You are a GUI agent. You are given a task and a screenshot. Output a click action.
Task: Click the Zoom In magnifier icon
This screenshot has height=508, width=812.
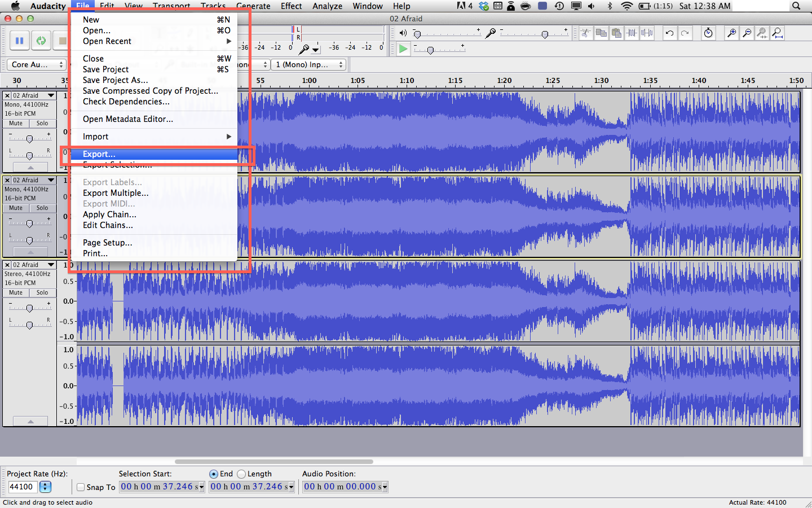tap(731, 33)
